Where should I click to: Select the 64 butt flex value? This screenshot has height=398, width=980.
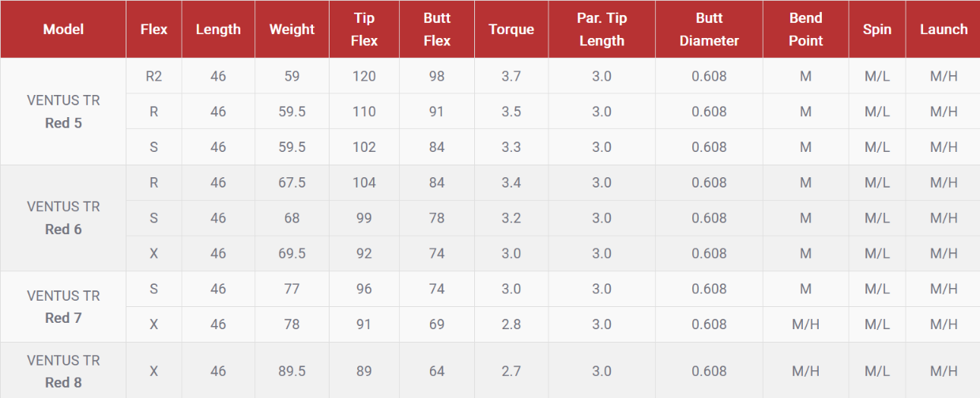tap(436, 371)
